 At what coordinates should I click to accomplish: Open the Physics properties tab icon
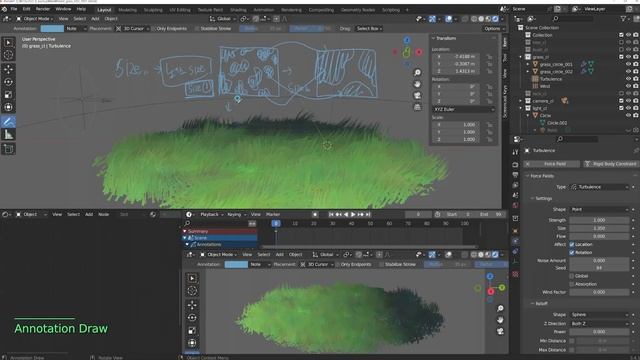click(516, 241)
